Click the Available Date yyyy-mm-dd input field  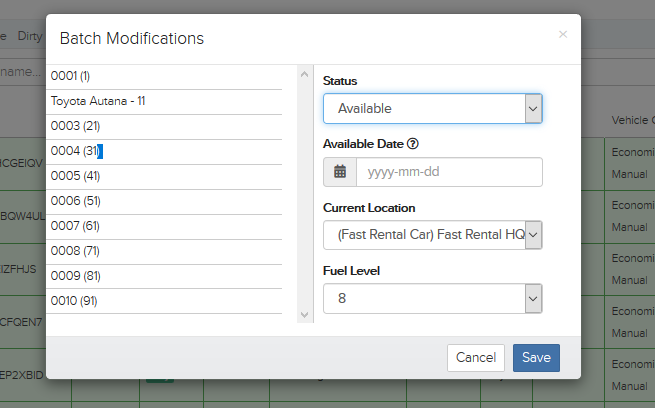pos(449,172)
